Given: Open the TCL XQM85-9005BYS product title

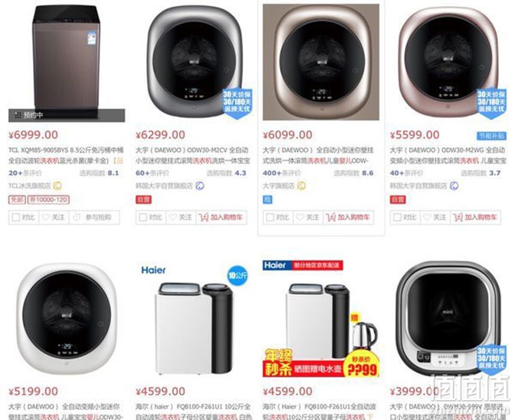Looking at the screenshot, I should 66,156.
